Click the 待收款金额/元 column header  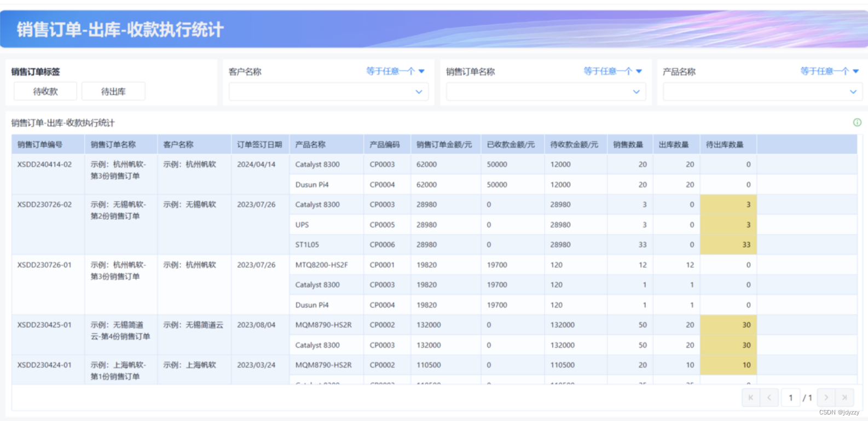click(x=576, y=144)
